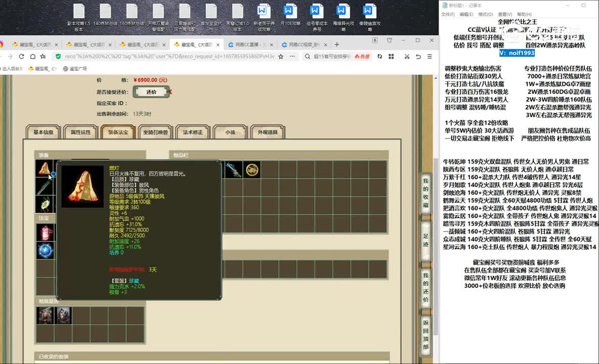The width and height of the screenshot is (599, 364).
Task: Open the browser extensions grid icon
Action: coord(391,57)
